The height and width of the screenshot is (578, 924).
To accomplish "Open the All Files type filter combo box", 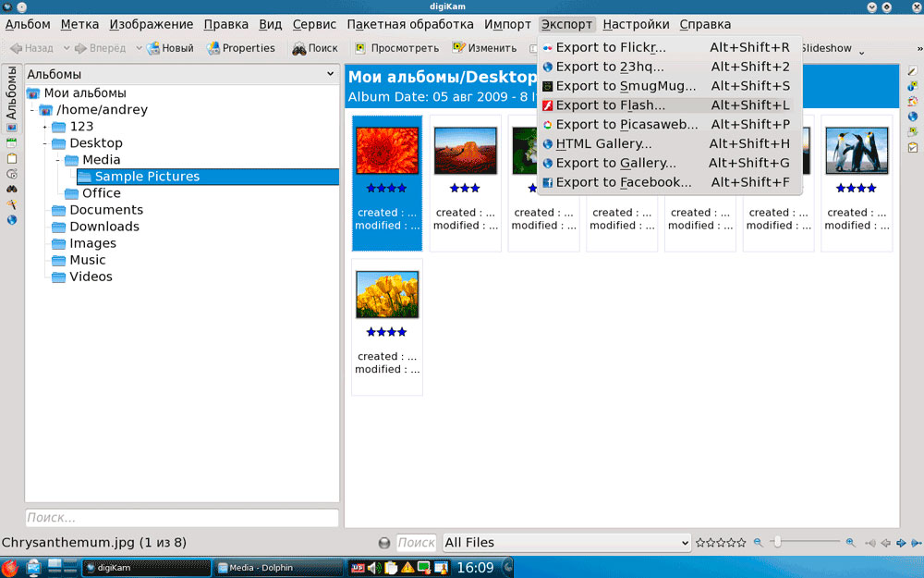I will 566,543.
